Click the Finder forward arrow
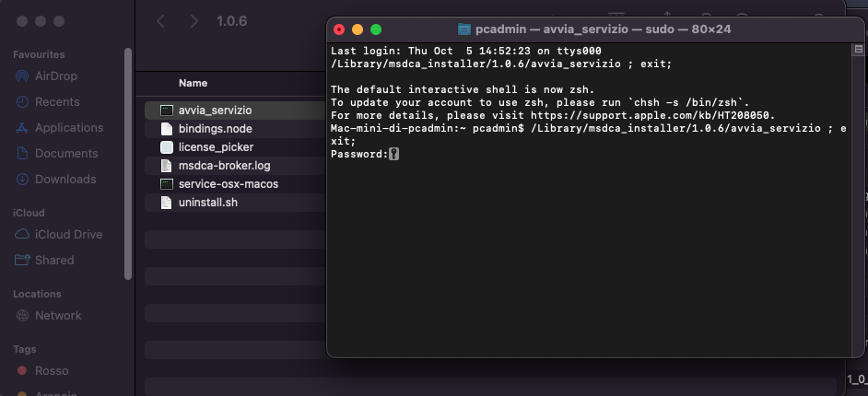 (194, 21)
